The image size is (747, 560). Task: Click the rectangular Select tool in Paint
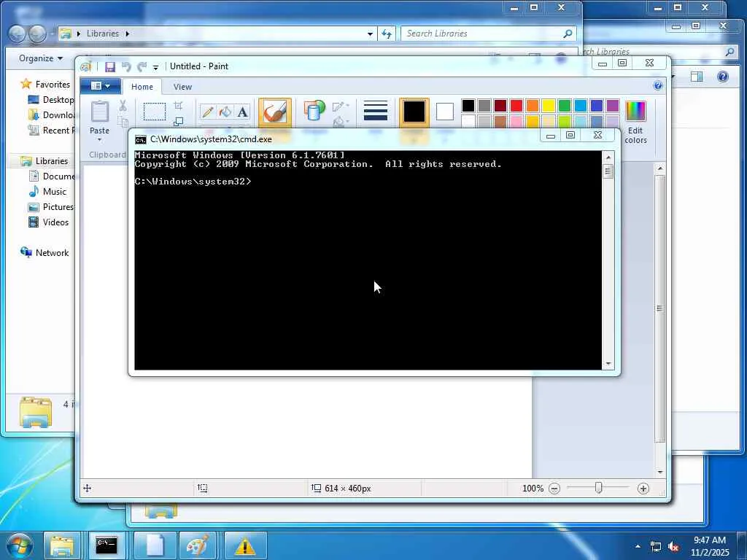tap(155, 112)
